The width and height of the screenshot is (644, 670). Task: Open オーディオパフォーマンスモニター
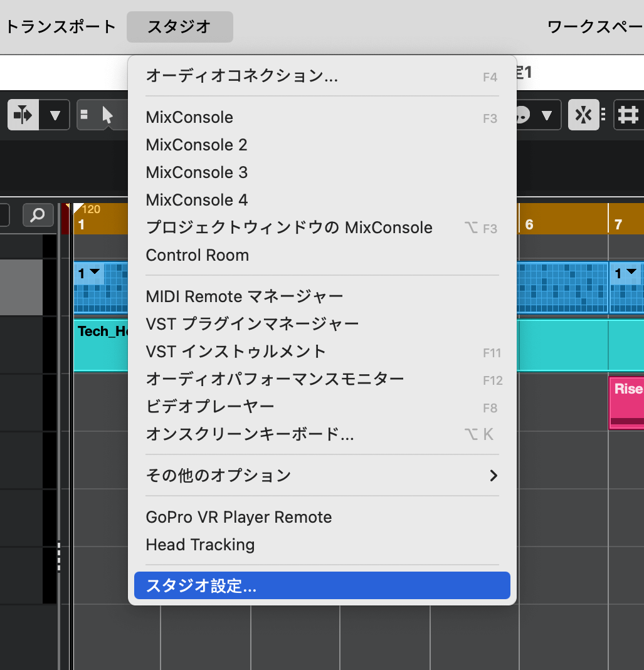click(x=322, y=379)
